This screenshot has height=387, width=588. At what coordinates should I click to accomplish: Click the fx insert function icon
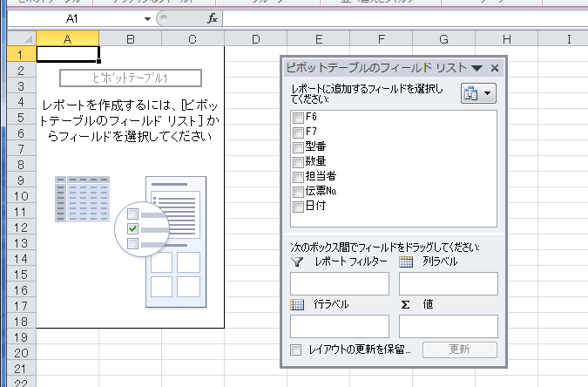point(212,18)
